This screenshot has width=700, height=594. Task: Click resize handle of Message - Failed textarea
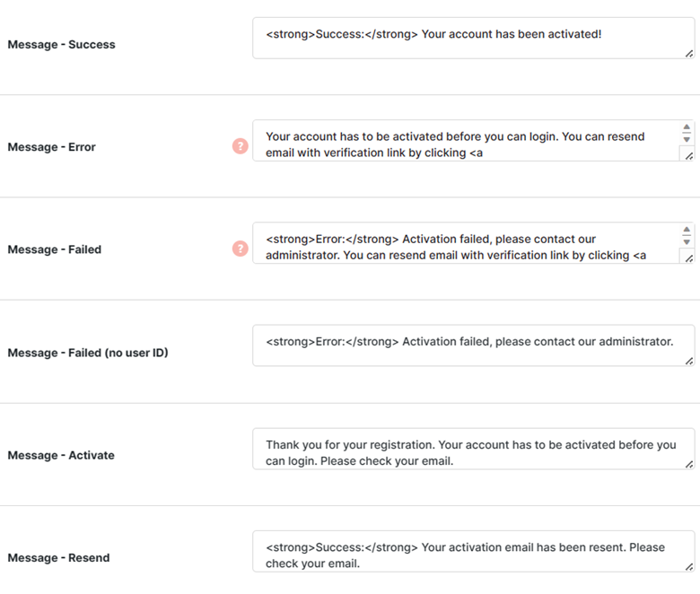click(689, 258)
